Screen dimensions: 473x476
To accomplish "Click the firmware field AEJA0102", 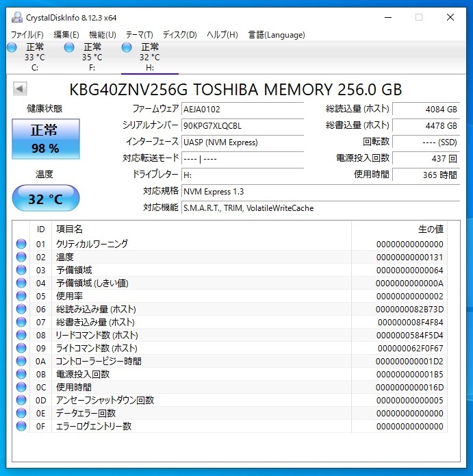I will point(243,109).
